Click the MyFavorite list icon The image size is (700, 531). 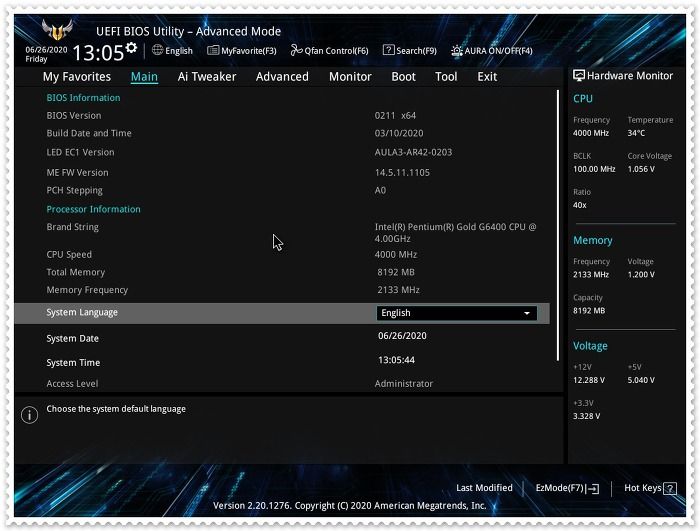(x=213, y=50)
